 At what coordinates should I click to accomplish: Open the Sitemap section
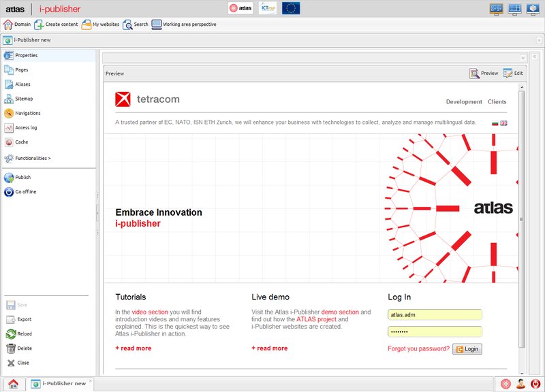48,99
